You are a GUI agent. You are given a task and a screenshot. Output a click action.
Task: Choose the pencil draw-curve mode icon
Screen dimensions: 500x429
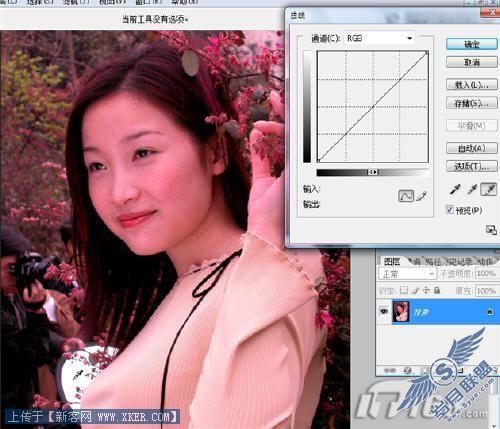click(422, 196)
